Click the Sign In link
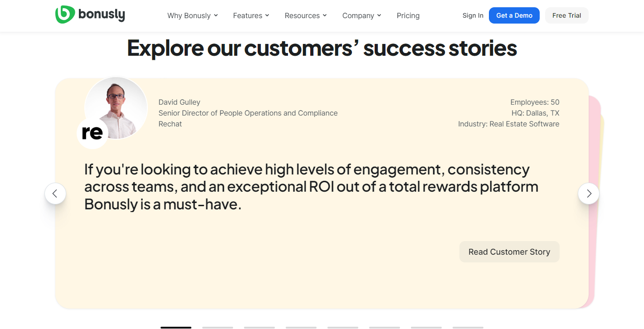This screenshot has height=329, width=644. (473, 15)
